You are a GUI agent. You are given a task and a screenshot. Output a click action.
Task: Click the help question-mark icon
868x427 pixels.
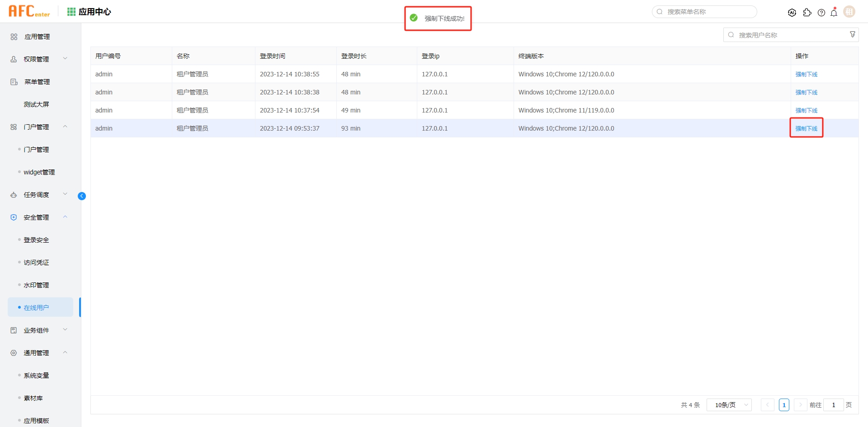[821, 13]
